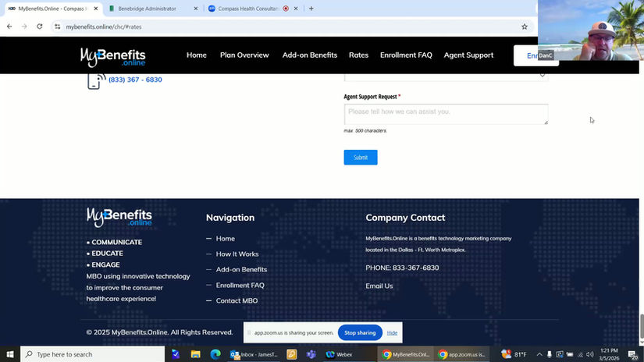Open the Outlook Inbox taskbar item
The width and height of the screenshot is (644, 362).
[x=254, y=354]
